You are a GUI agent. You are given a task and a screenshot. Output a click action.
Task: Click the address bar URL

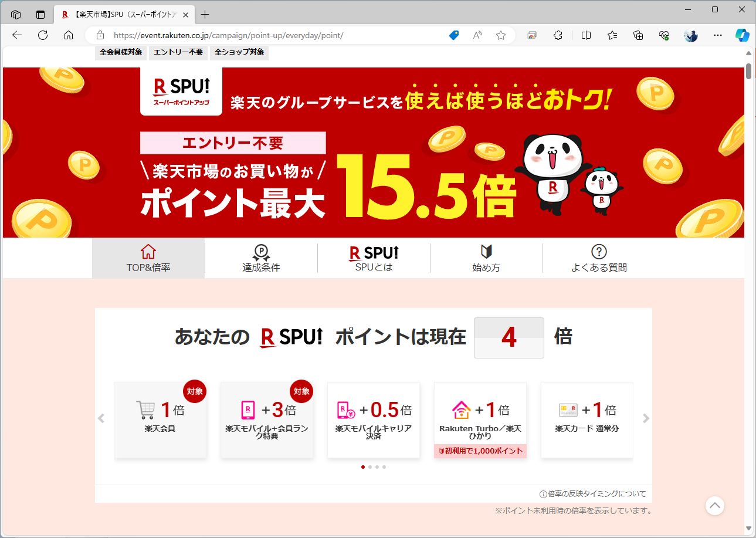click(x=228, y=35)
